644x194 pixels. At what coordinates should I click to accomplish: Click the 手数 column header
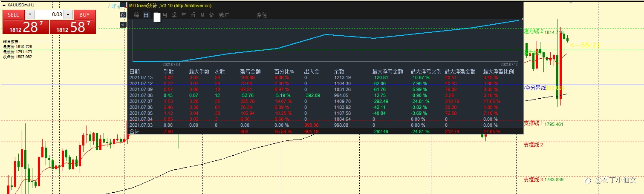click(x=169, y=72)
